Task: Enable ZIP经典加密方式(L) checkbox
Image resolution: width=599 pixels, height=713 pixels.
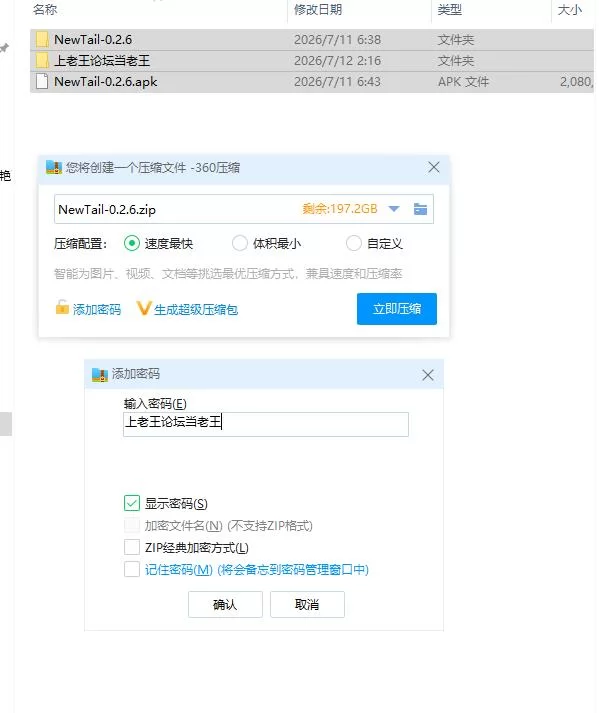Action: point(132,547)
